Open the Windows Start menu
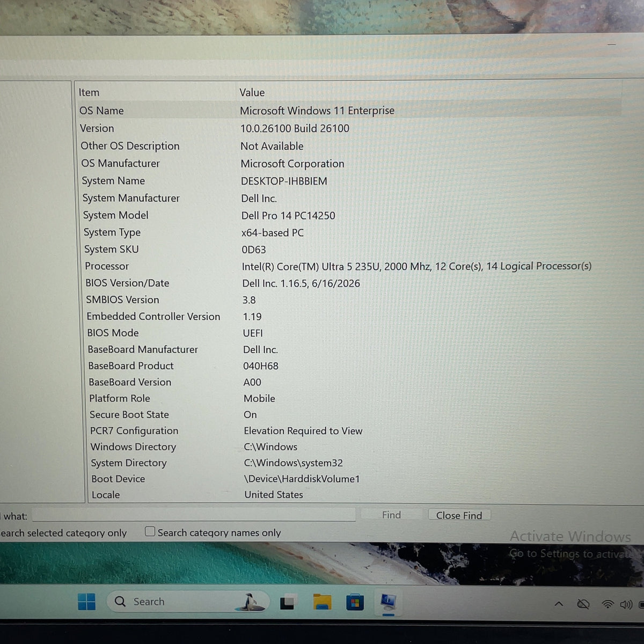The height and width of the screenshot is (644, 644). (86, 602)
